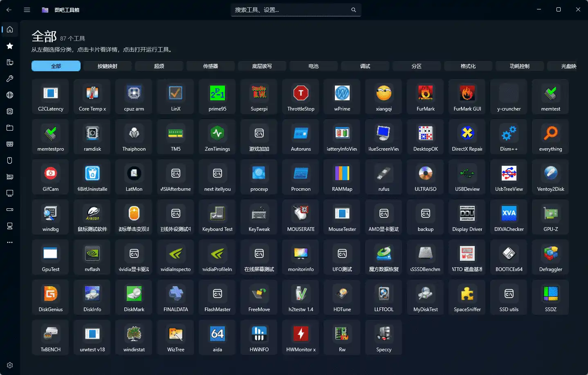Screen dimensions: 588x375
Task: Open the wrench tools sidebar category
Action: (10, 79)
